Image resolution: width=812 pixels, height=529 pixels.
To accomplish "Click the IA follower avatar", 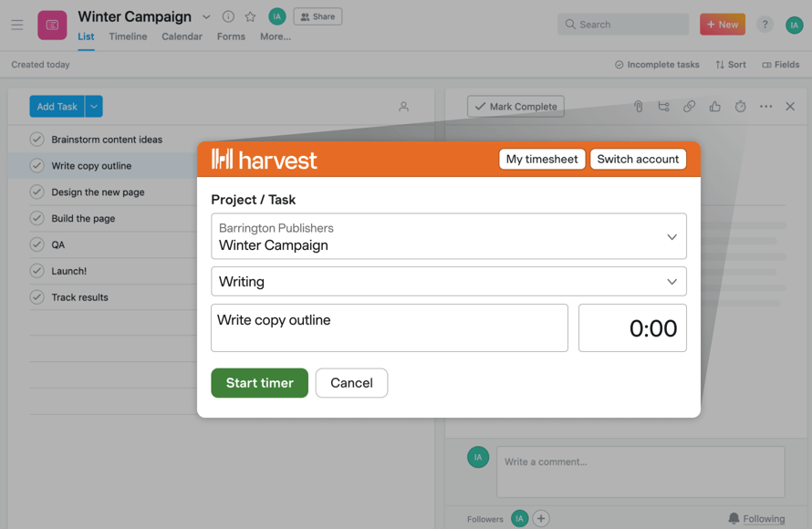I will (519, 518).
